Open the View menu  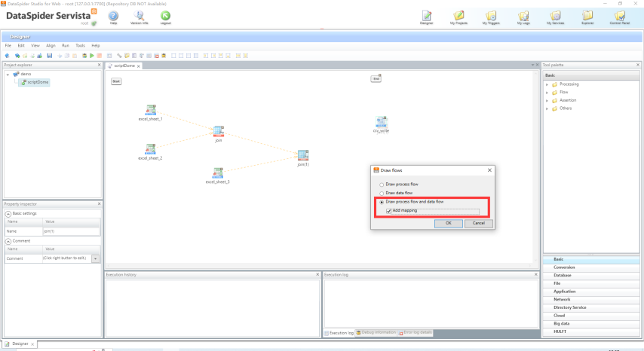click(x=35, y=45)
